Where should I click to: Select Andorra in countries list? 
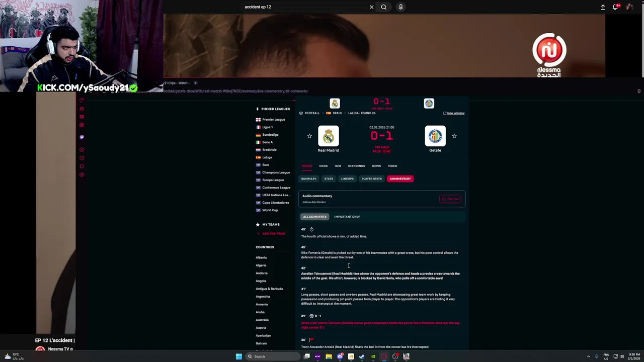click(262, 273)
